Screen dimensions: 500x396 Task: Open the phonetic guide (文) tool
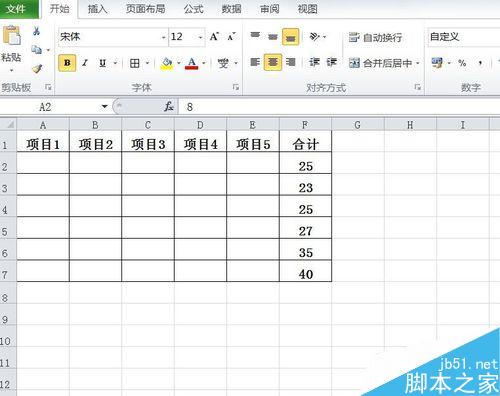click(x=223, y=63)
